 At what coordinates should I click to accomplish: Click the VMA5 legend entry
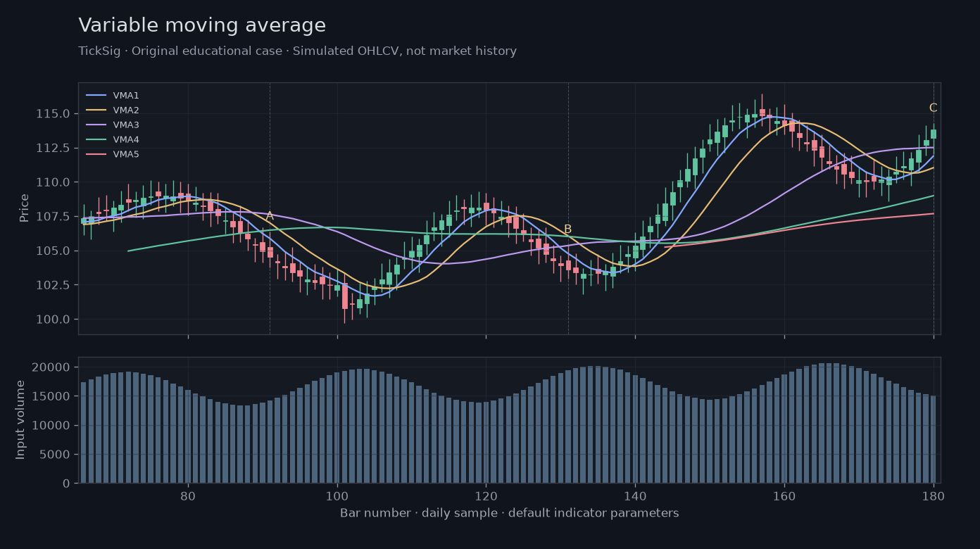click(x=112, y=155)
